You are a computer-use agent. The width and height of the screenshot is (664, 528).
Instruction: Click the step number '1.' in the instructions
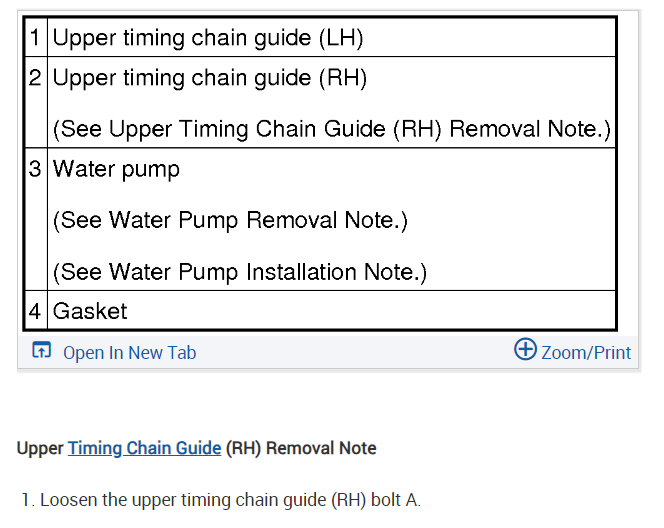pos(28,500)
